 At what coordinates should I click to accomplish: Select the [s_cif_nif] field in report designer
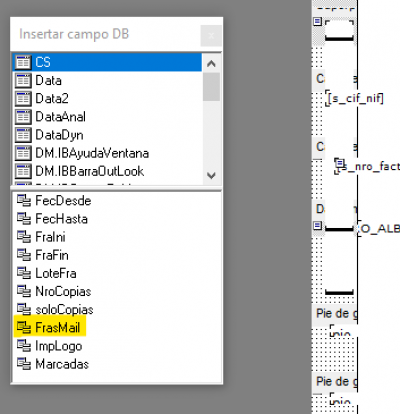(x=355, y=99)
